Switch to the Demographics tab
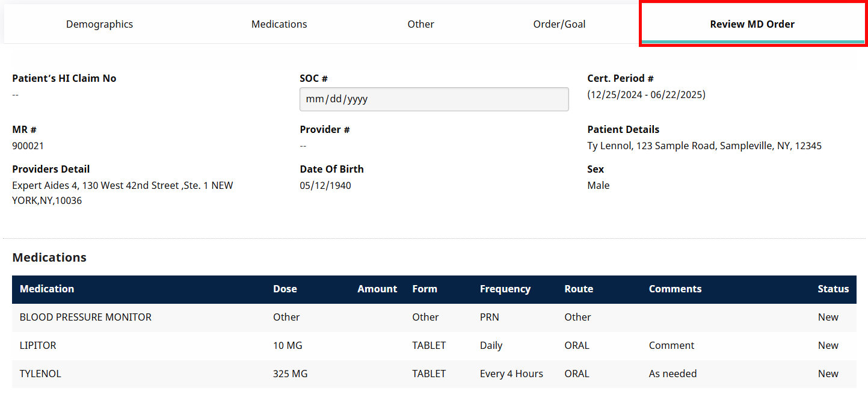 tap(99, 24)
